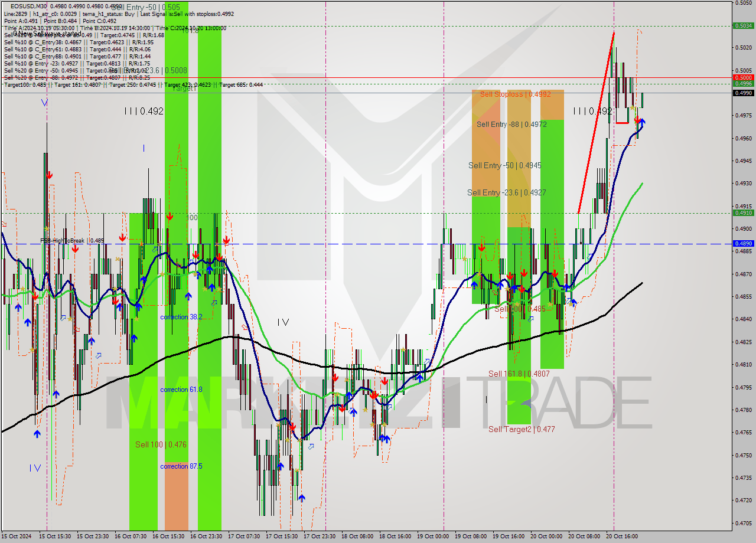Click '20 Oct 16:00' on time axis
756x543 pixels.
pyautogui.click(x=622, y=537)
